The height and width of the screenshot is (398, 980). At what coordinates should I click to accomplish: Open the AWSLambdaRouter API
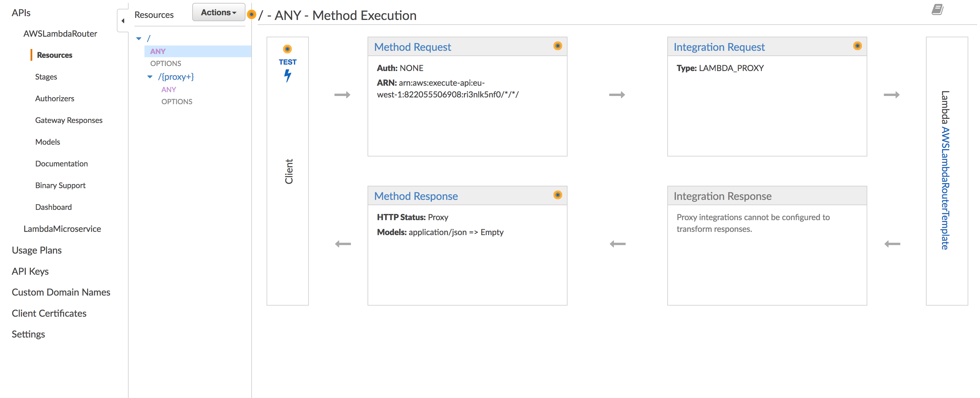[60, 34]
